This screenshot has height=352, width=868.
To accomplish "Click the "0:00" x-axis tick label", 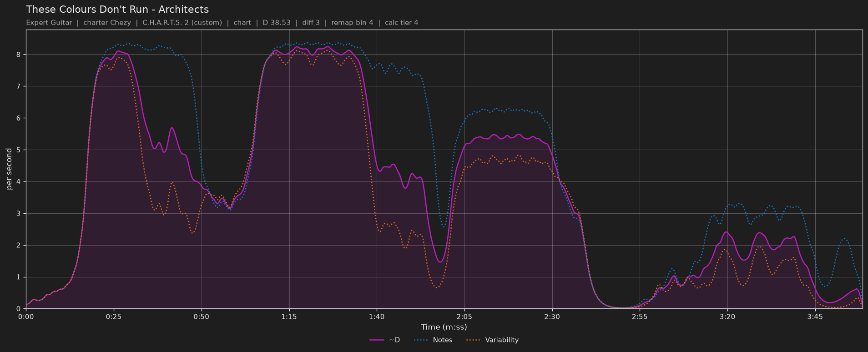I will (x=26, y=317).
